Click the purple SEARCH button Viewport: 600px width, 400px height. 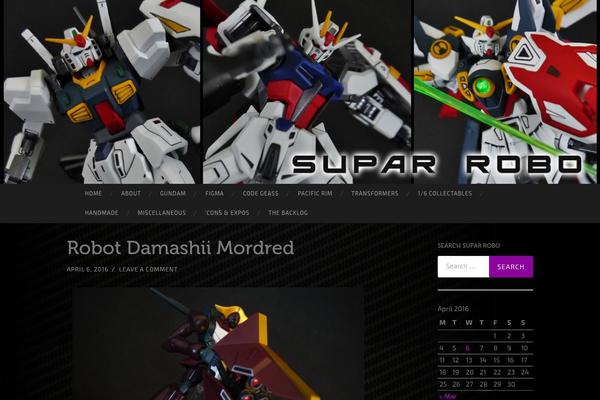click(511, 266)
